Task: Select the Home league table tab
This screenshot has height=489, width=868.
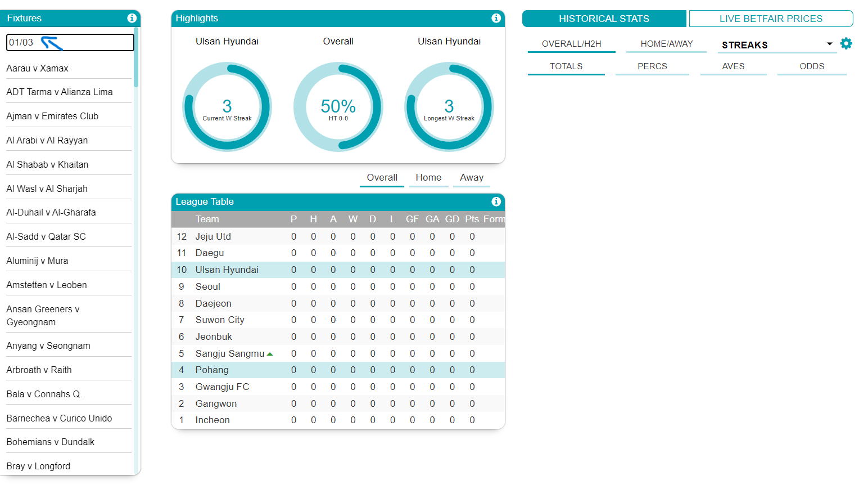Action: [428, 178]
